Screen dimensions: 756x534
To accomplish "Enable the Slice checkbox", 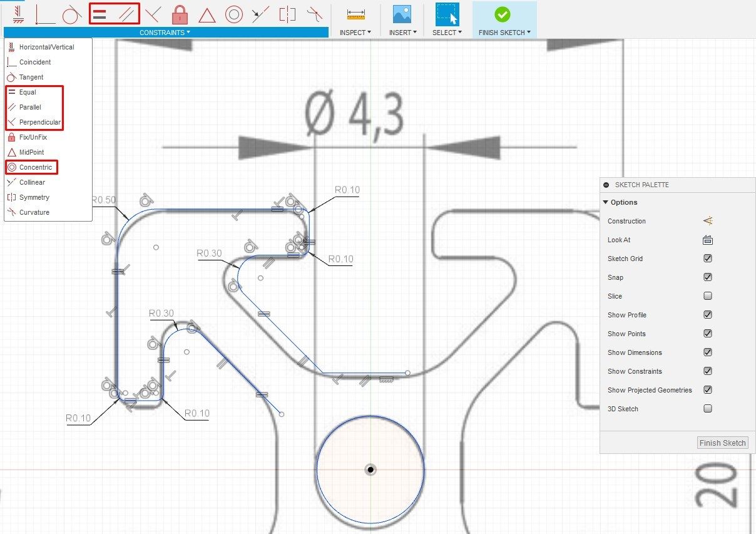I will 708,295.
